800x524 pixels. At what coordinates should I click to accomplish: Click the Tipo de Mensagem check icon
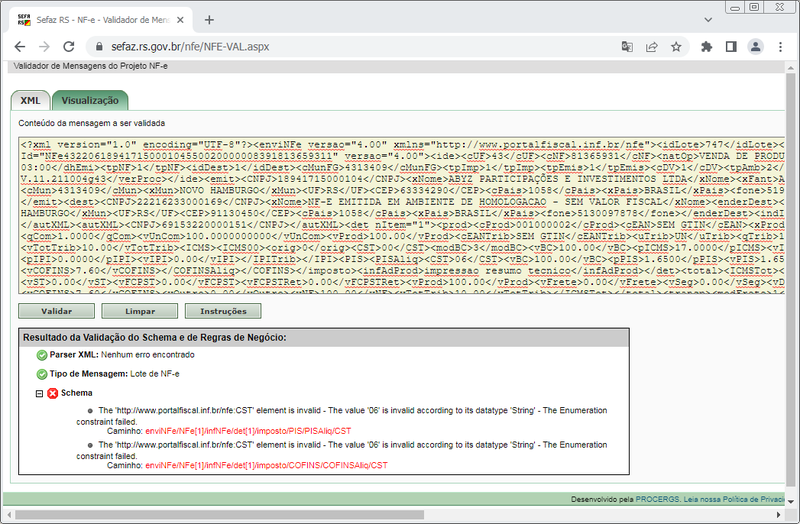pyautogui.click(x=42, y=375)
